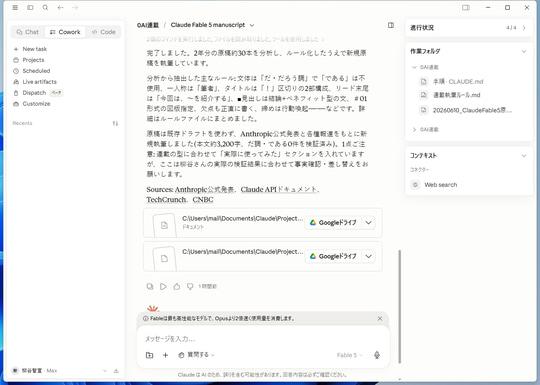540x385 pixels.
Task: Open the Fable 5 model selector
Action: [x=349, y=355]
